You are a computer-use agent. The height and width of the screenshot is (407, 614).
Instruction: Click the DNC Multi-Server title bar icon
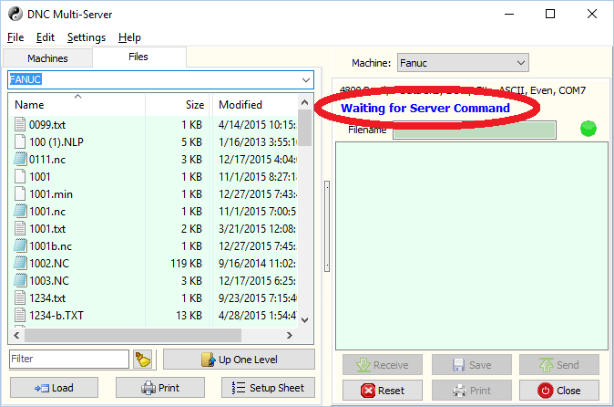(12, 14)
